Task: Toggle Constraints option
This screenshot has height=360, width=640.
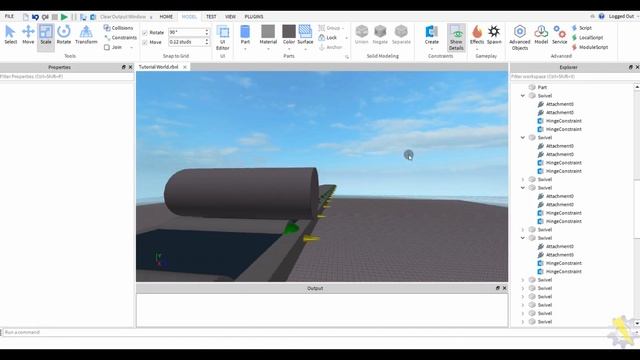Action: [120, 38]
